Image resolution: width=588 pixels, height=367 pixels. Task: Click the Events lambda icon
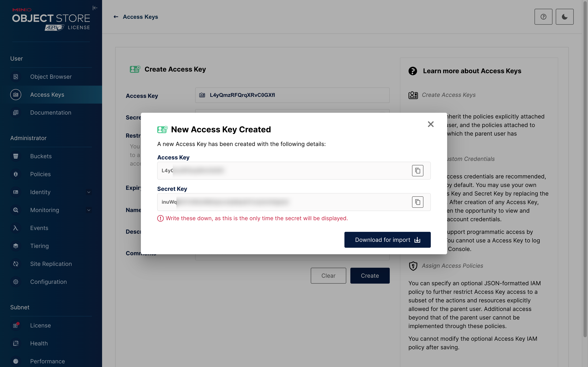(16, 228)
